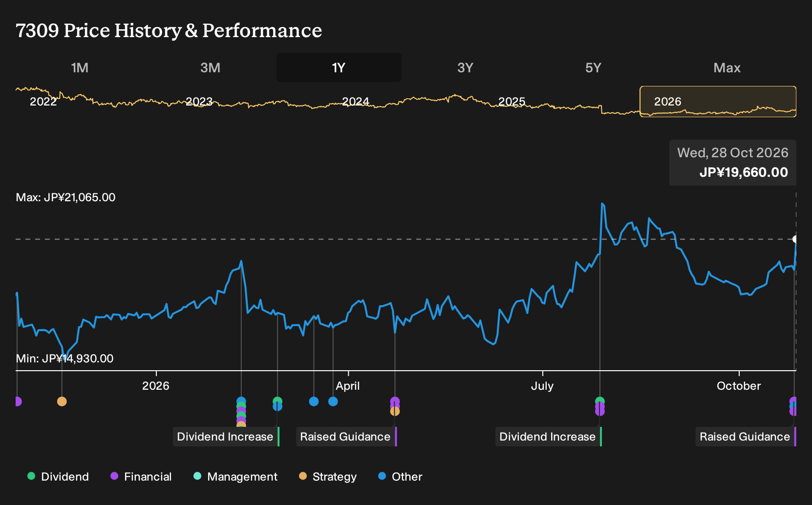812x505 pixels.
Task: Open the Raised Guidance label near October
Action: pos(746,437)
